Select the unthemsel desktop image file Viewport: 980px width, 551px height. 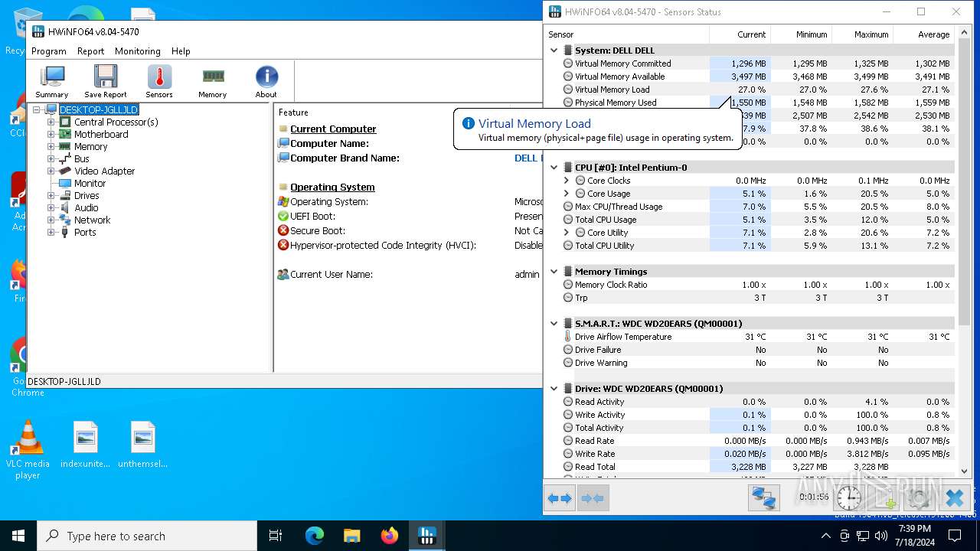(143, 445)
